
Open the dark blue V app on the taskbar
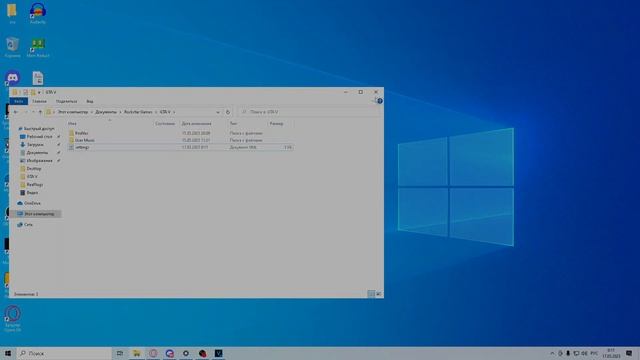coord(219,353)
